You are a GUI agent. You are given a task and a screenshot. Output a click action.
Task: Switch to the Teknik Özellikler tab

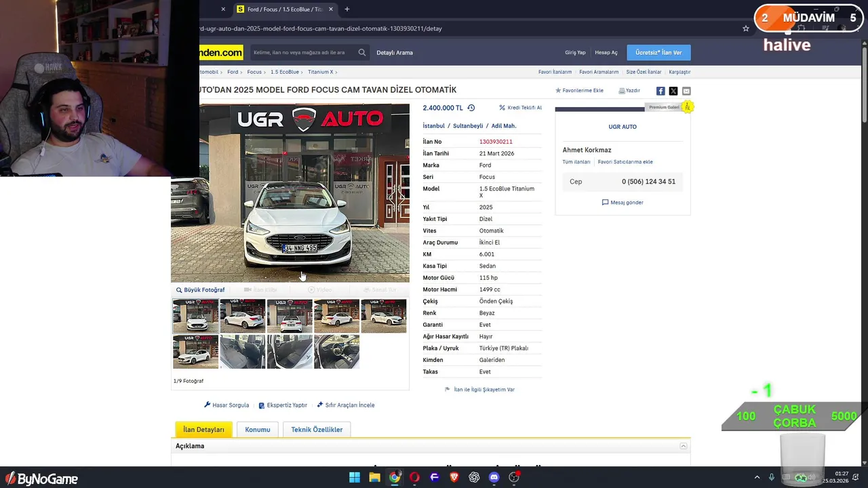317,430
